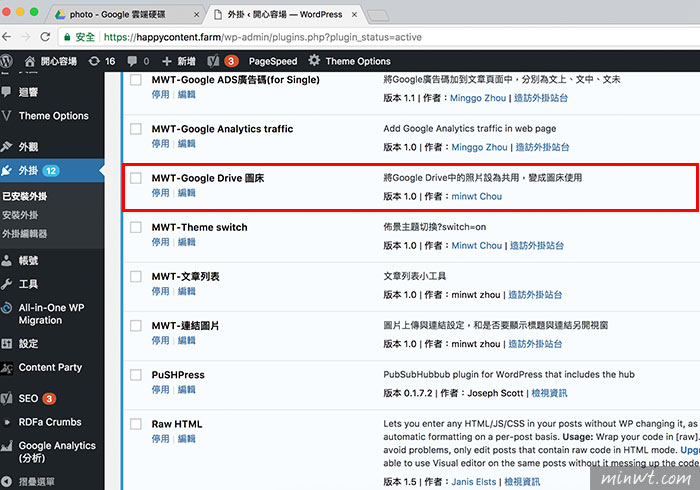This screenshot has height=490, width=700.
Task: Open 已安裝外掛 installed plugins submenu
Action: pyautogui.click(x=25, y=196)
